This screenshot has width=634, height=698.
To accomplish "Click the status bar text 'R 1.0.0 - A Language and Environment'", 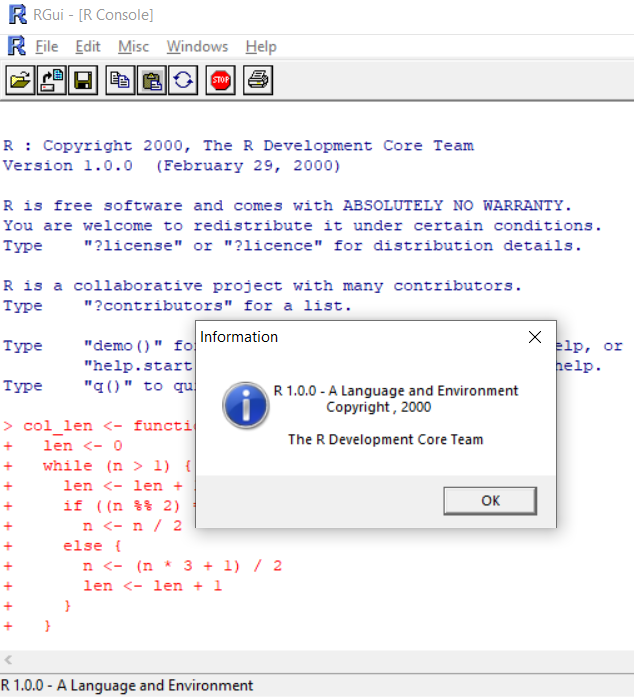I will tap(127, 685).
